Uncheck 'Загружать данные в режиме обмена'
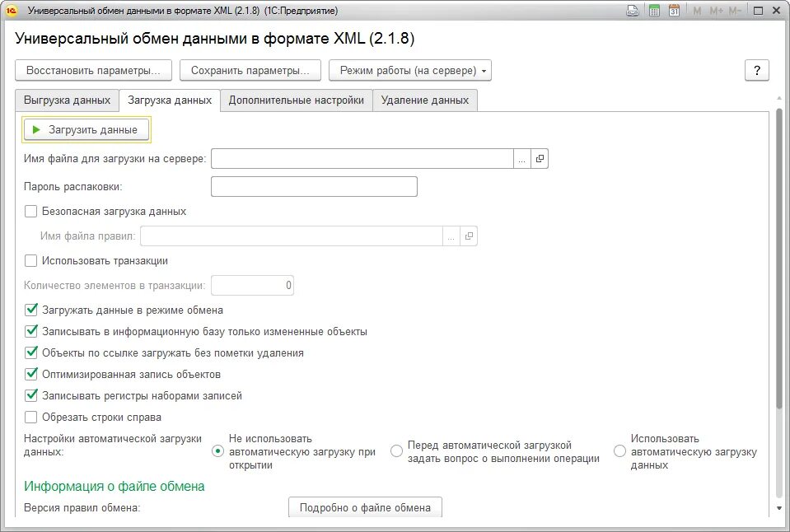Viewport: 790px width, 532px height. [30, 310]
